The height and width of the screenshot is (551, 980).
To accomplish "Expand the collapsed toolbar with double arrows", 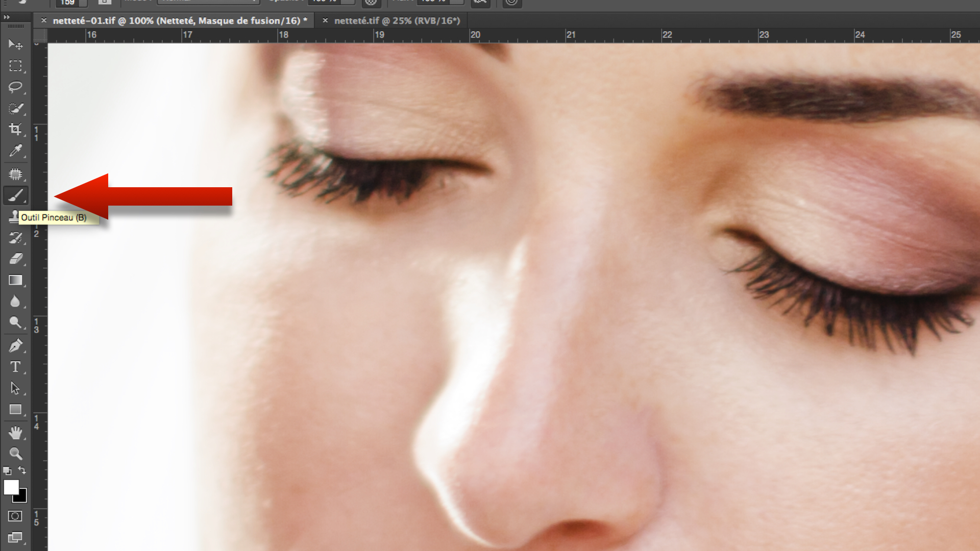I will pyautogui.click(x=7, y=17).
